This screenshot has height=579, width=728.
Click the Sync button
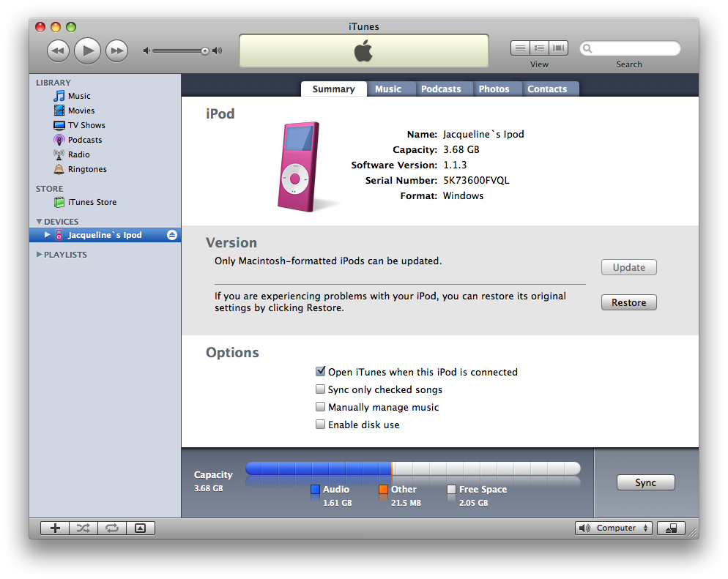(646, 482)
